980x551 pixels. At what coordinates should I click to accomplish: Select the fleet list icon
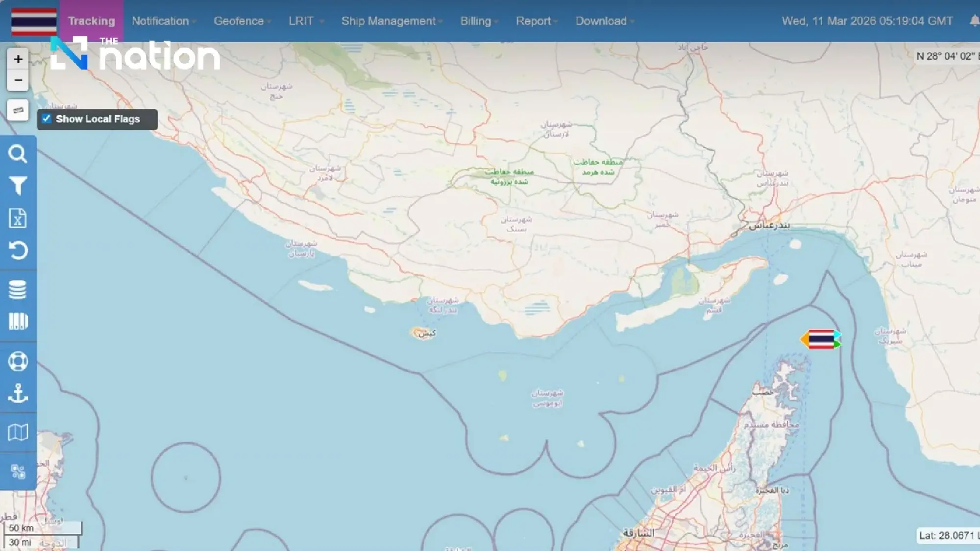click(x=18, y=321)
